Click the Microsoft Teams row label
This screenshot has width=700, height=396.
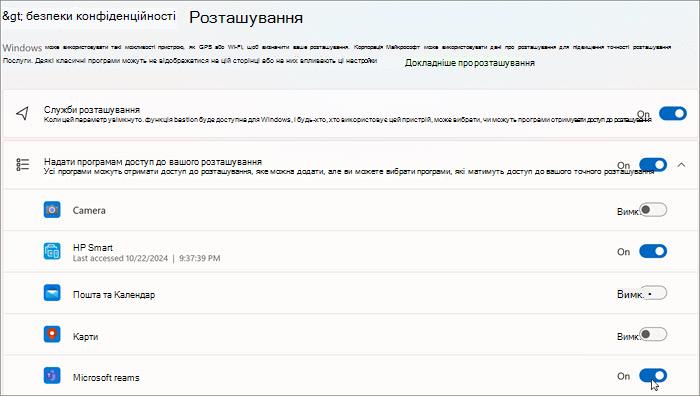(x=106, y=378)
